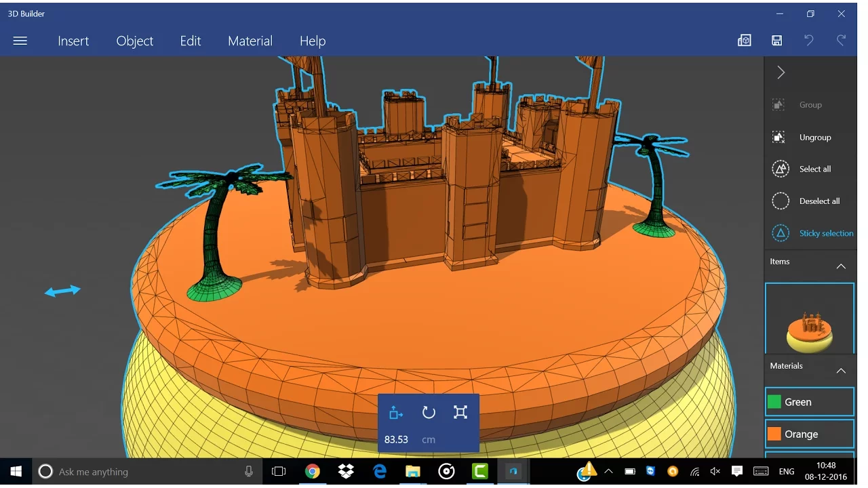Viewport: 868px width, 488px height.
Task: Click the Group icon
Action: click(x=778, y=105)
